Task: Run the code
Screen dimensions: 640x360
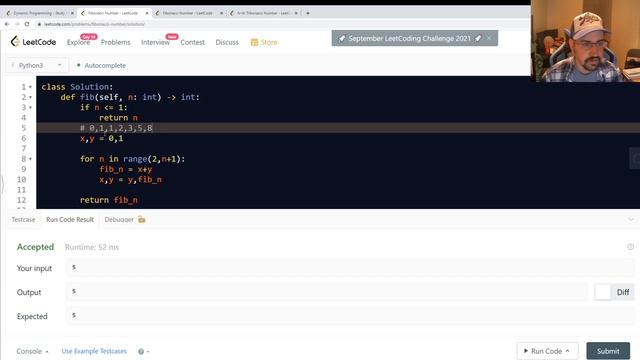Action: 547,351
